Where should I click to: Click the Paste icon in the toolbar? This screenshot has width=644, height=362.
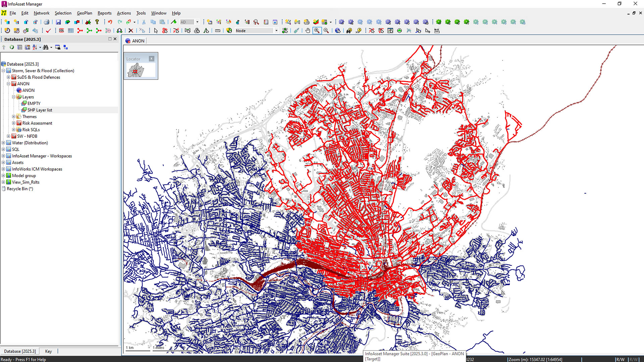coord(162,22)
